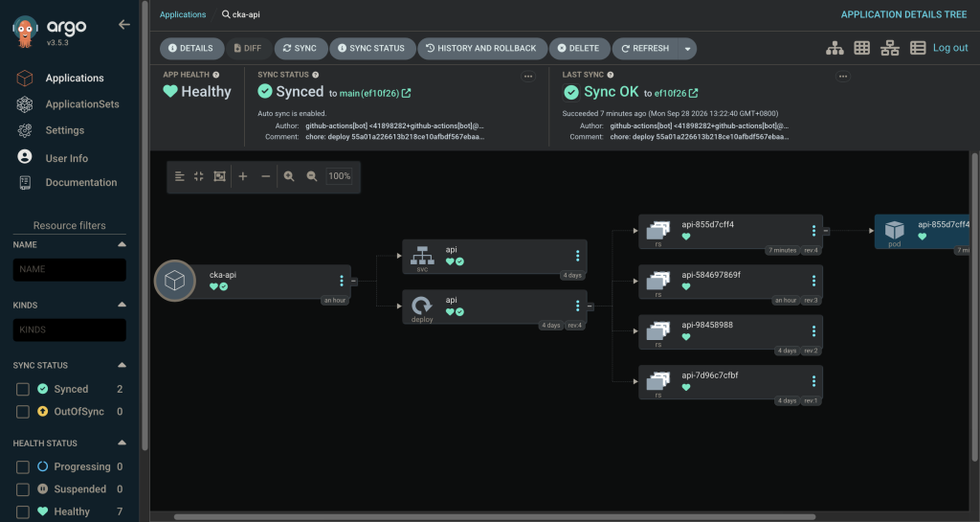This screenshot has height=522, width=980.
Task: Check the OutOfSync filter checkbox
Action: click(x=23, y=412)
